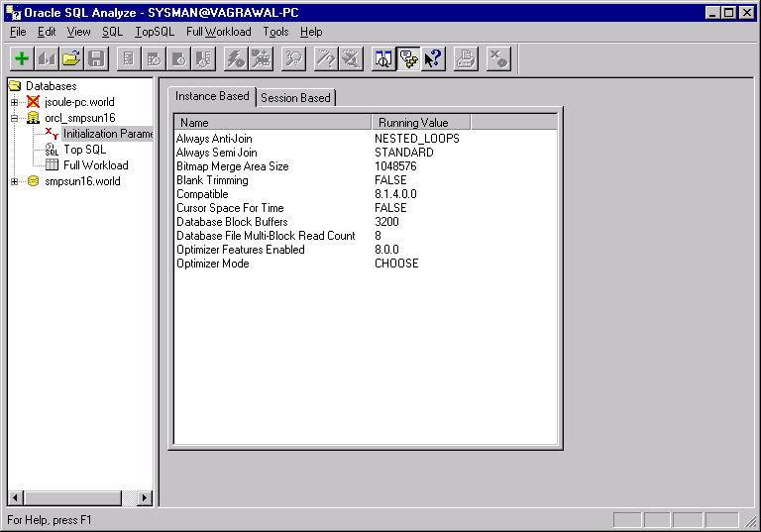Open the Tools menu

click(x=275, y=32)
